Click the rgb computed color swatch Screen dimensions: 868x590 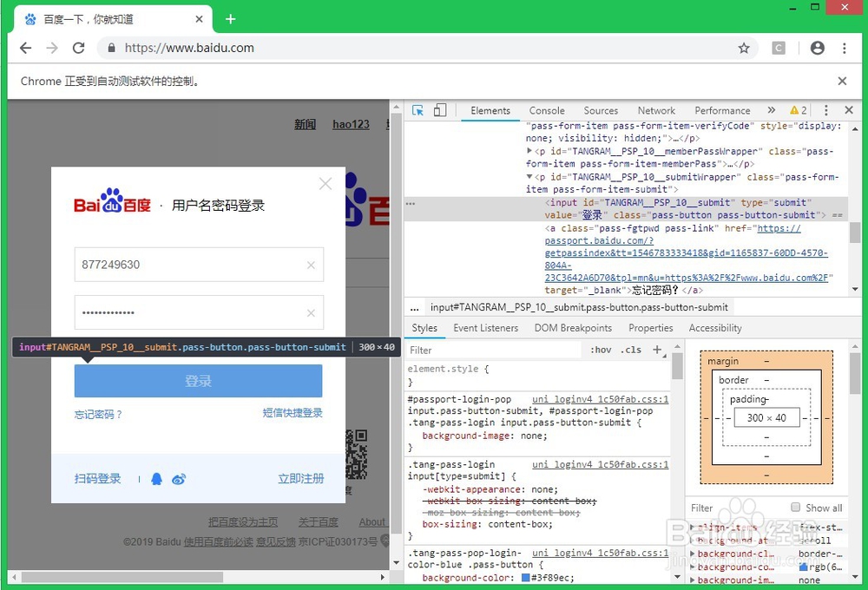pos(803,567)
